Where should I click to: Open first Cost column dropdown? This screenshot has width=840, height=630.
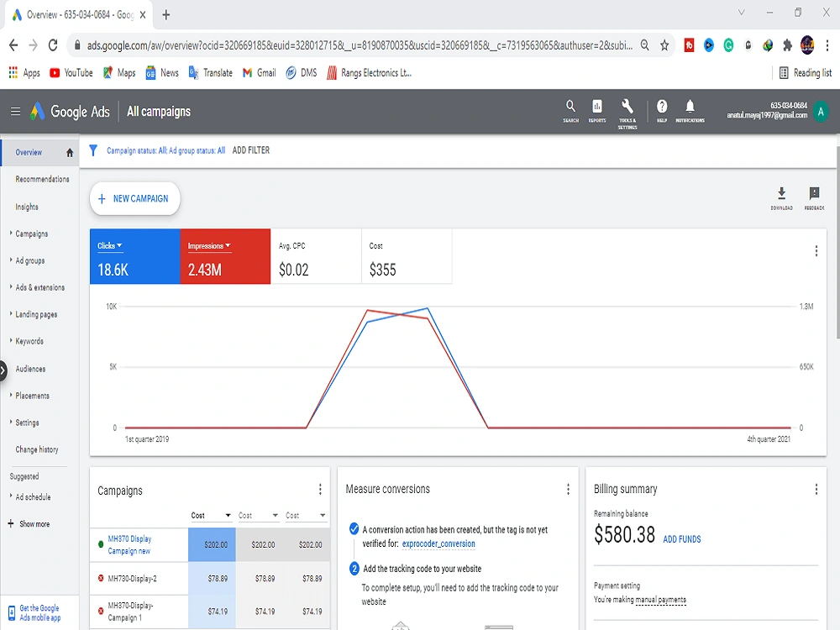[x=211, y=516]
